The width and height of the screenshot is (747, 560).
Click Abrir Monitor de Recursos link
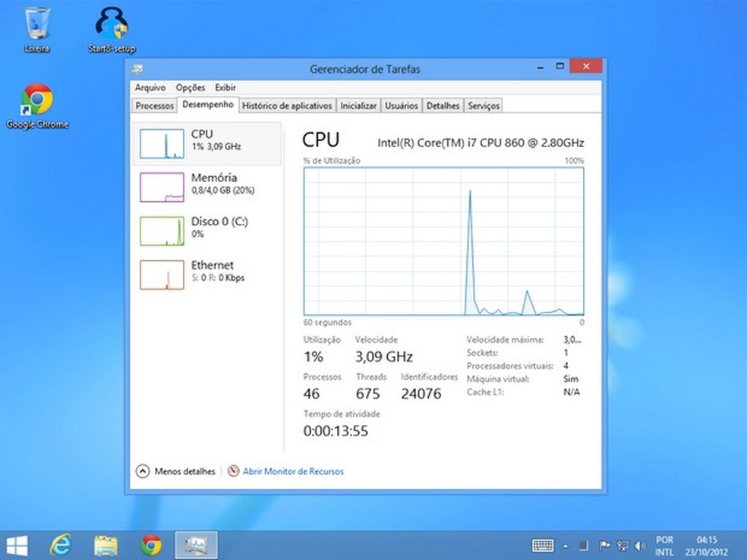pos(293,471)
